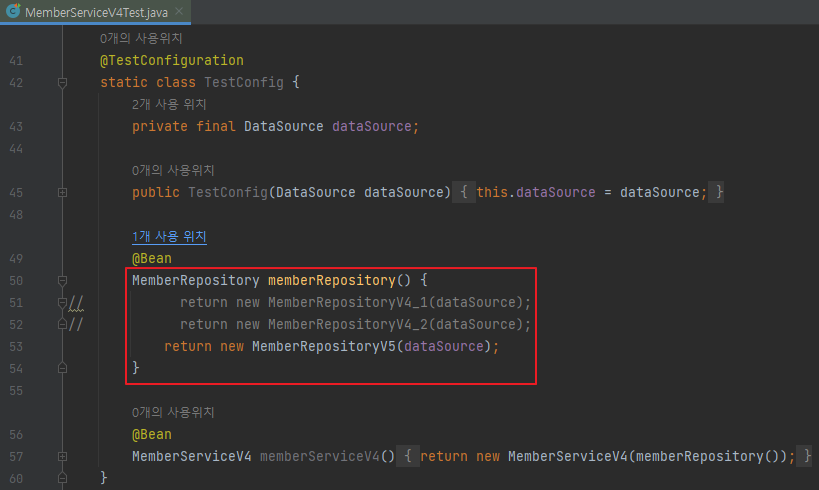
Task: Click the fold end marker at line 54
Action: (62, 368)
